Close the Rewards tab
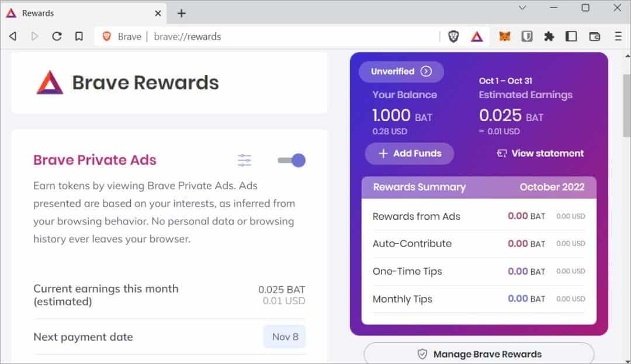The image size is (631, 364). pos(158,13)
